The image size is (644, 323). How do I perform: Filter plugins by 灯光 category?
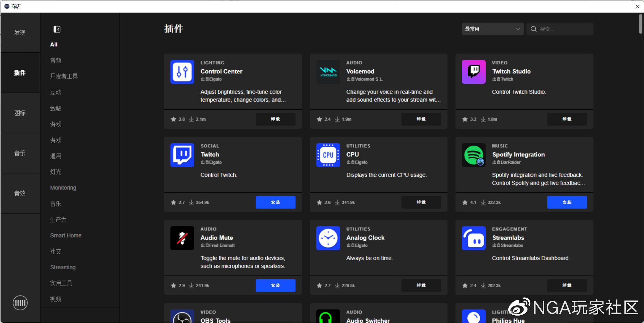tap(56, 172)
